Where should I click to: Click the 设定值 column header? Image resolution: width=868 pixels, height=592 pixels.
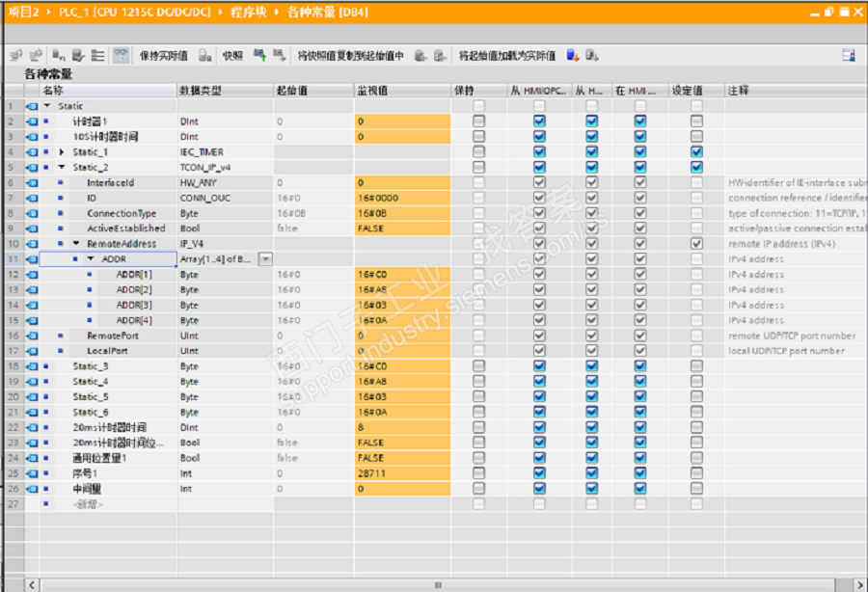pos(697,91)
